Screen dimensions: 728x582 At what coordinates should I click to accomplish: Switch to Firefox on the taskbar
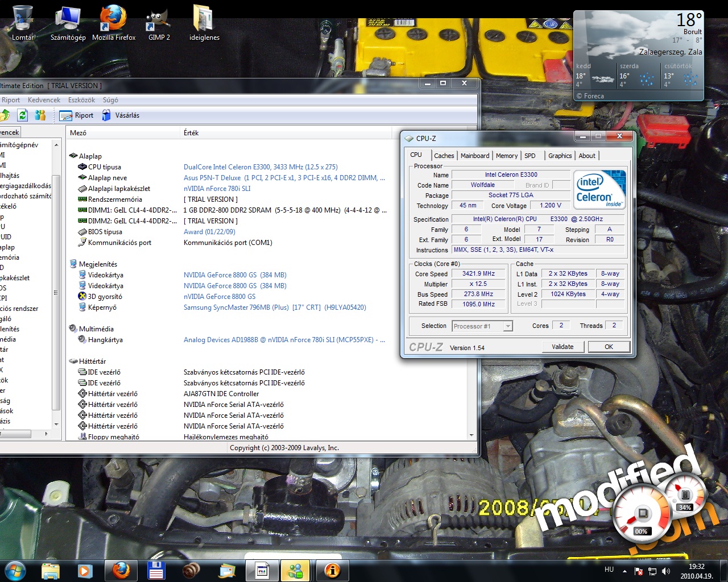click(121, 571)
